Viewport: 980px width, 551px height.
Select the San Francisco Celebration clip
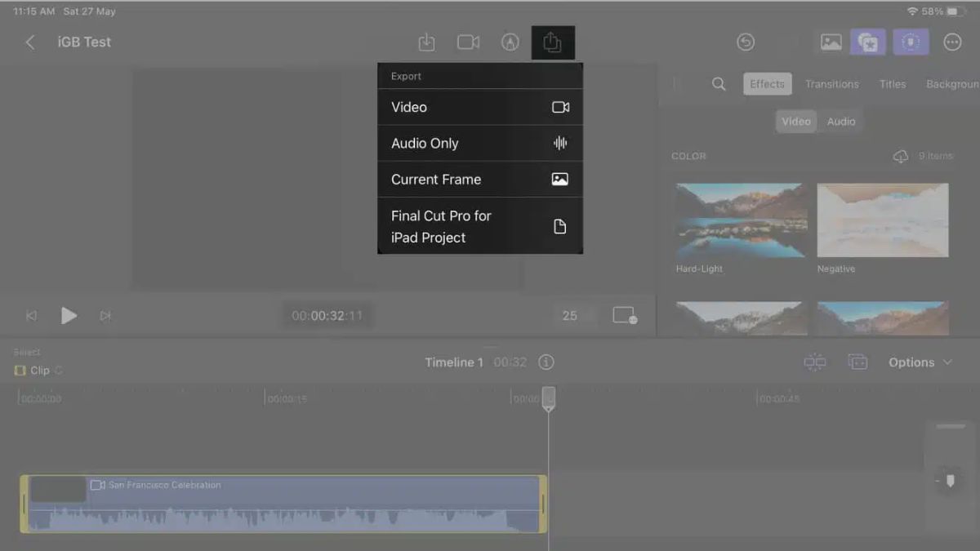(x=283, y=504)
